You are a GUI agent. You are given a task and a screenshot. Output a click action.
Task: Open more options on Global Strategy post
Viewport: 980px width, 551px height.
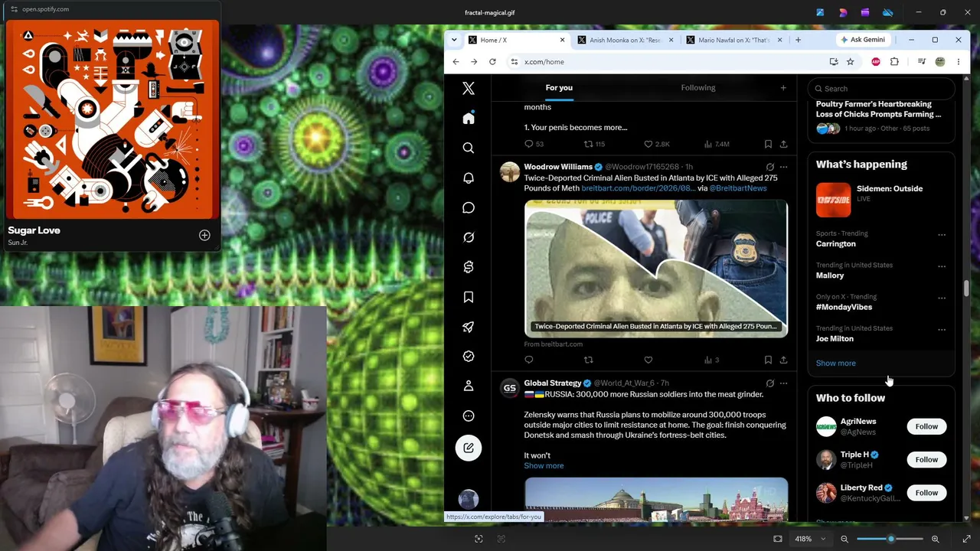coord(783,383)
